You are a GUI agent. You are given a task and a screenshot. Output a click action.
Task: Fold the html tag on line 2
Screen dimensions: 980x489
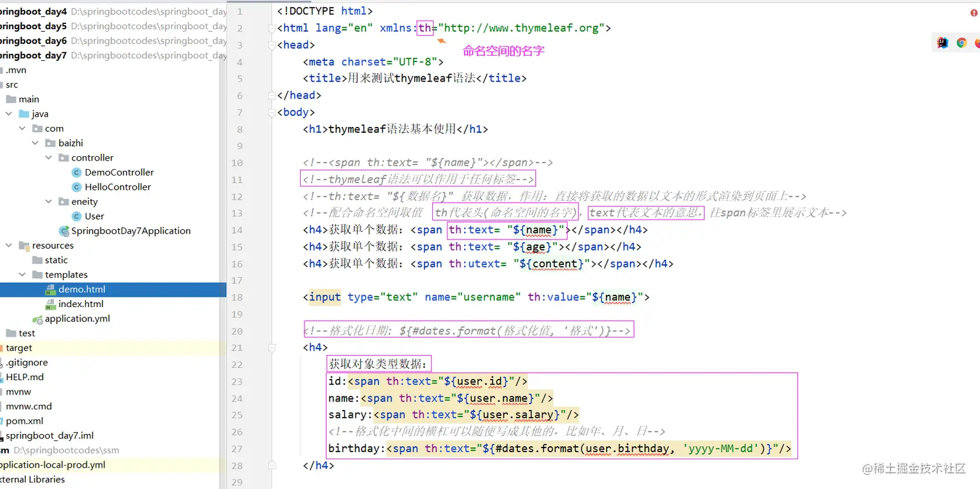[271, 28]
